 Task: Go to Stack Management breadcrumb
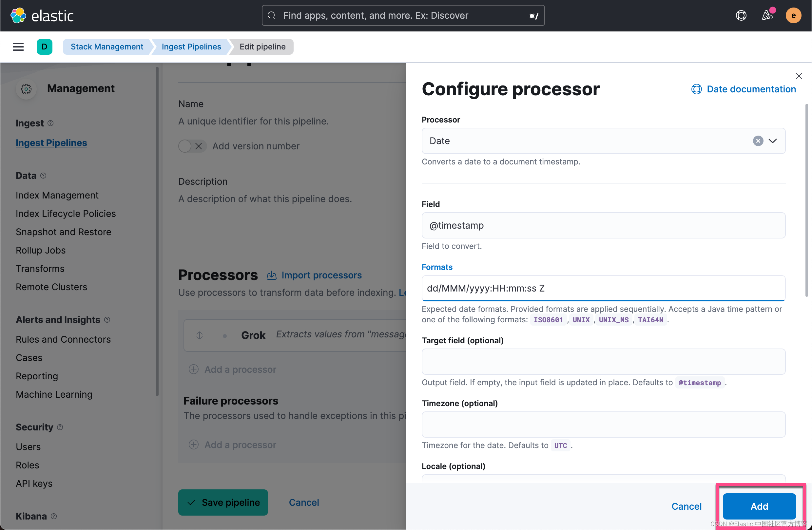click(107, 47)
